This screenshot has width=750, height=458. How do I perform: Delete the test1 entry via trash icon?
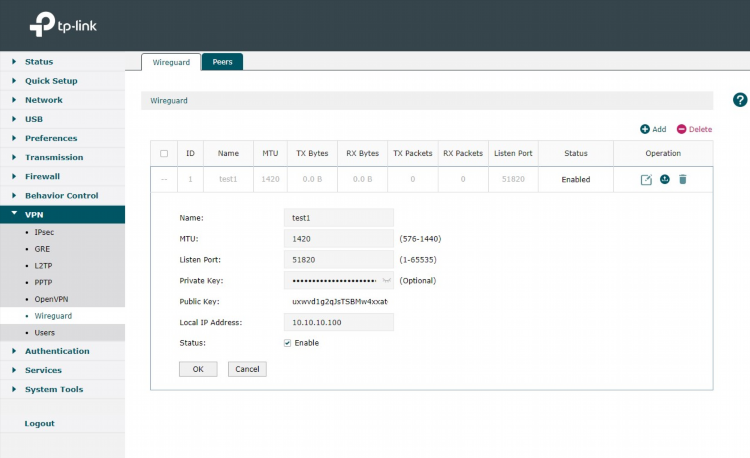[683, 179]
